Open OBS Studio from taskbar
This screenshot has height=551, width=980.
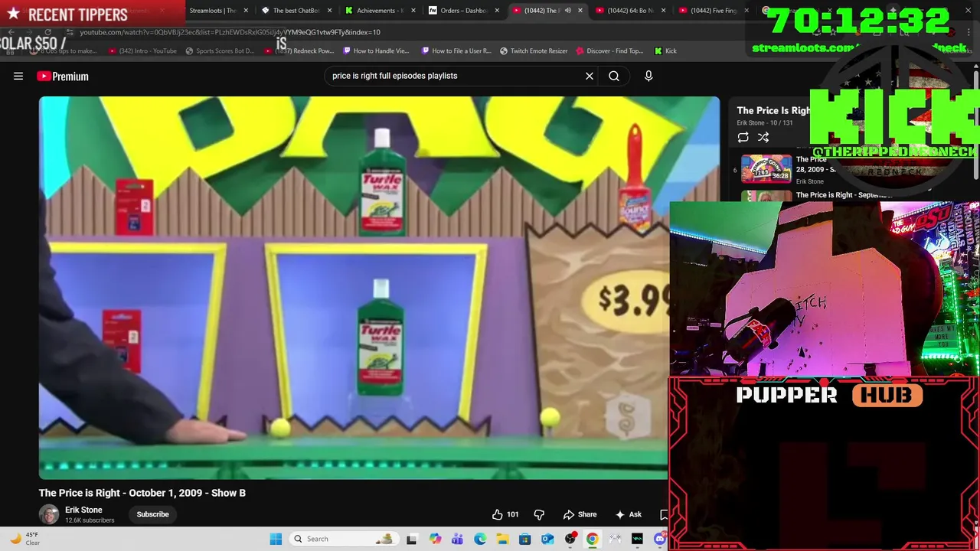570,539
